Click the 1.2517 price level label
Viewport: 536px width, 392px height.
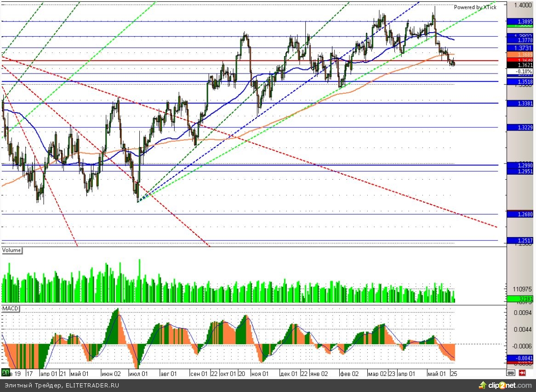(520, 241)
